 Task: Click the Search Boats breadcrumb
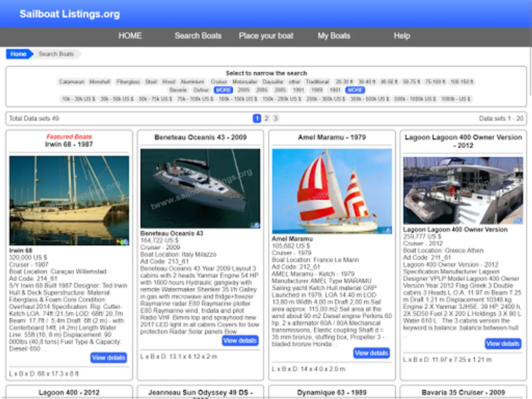[56, 54]
